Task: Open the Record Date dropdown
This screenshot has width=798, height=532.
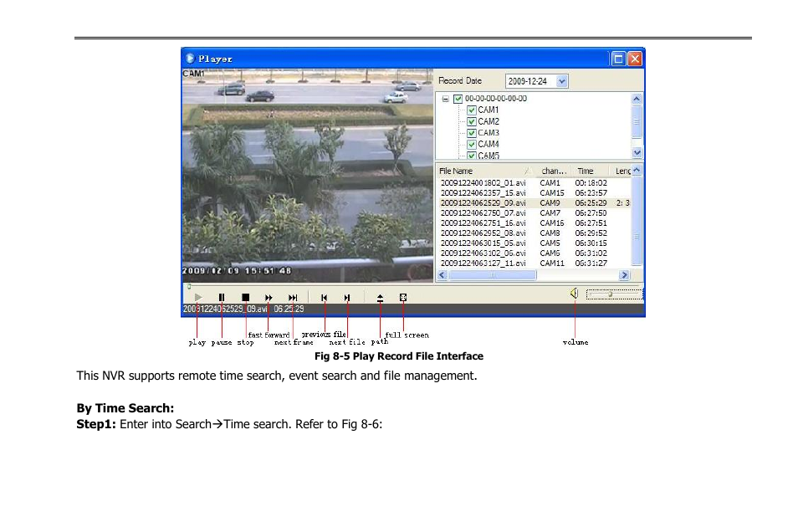Action: (x=562, y=81)
